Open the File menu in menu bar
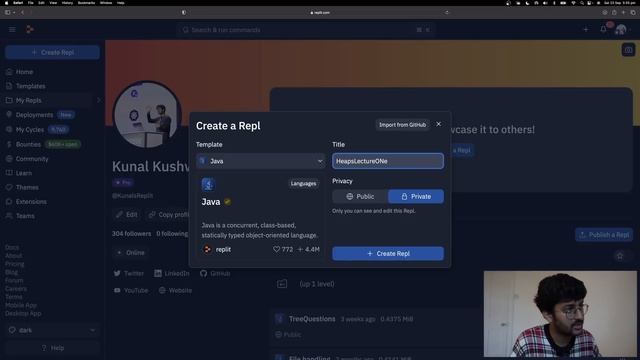This screenshot has width=640, height=360. tap(31, 2)
